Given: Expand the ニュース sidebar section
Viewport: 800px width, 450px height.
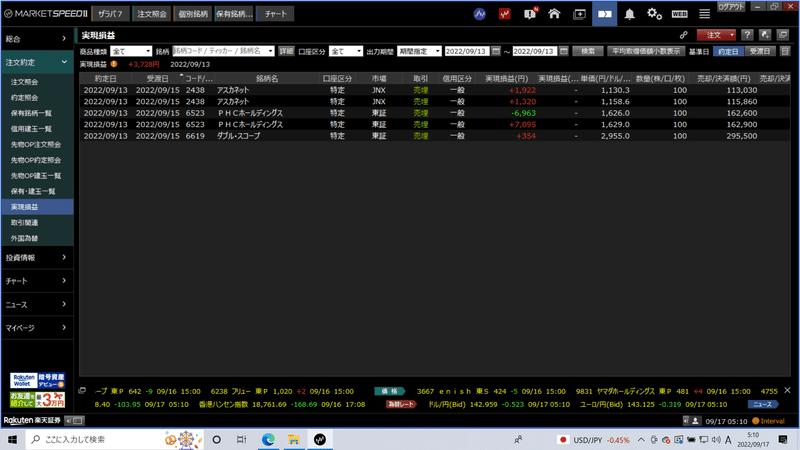Looking at the screenshot, I should pyautogui.click(x=36, y=305).
